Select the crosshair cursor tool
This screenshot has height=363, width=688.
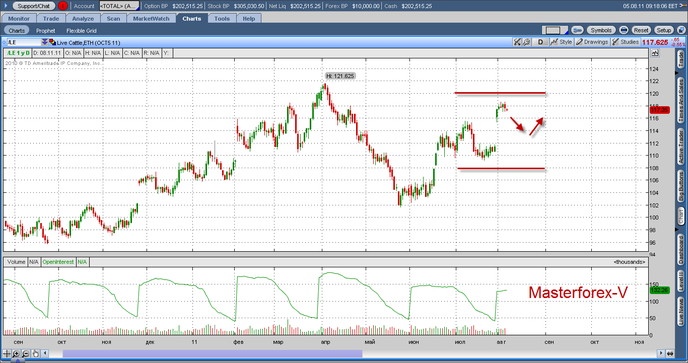[7, 353]
